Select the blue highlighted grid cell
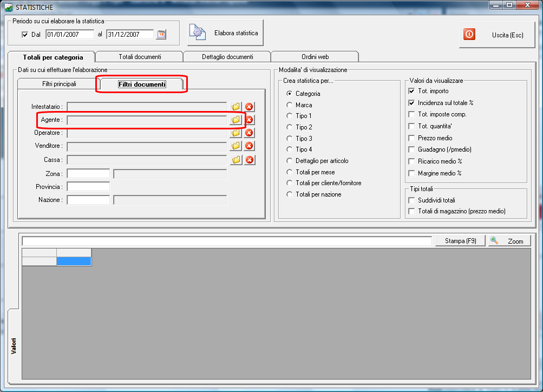This screenshot has height=392, width=543. click(74, 261)
